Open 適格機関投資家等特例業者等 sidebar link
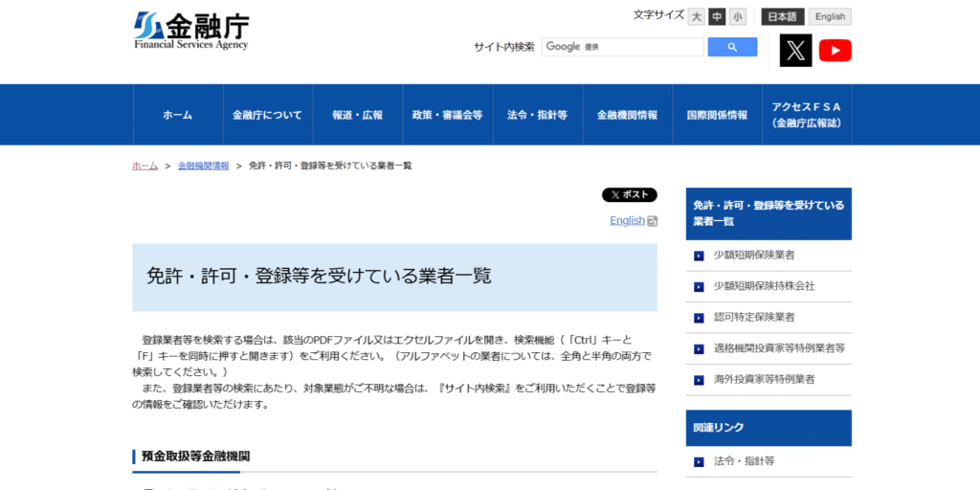Image resolution: width=980 pixels, height=490 pixels. 779,348
